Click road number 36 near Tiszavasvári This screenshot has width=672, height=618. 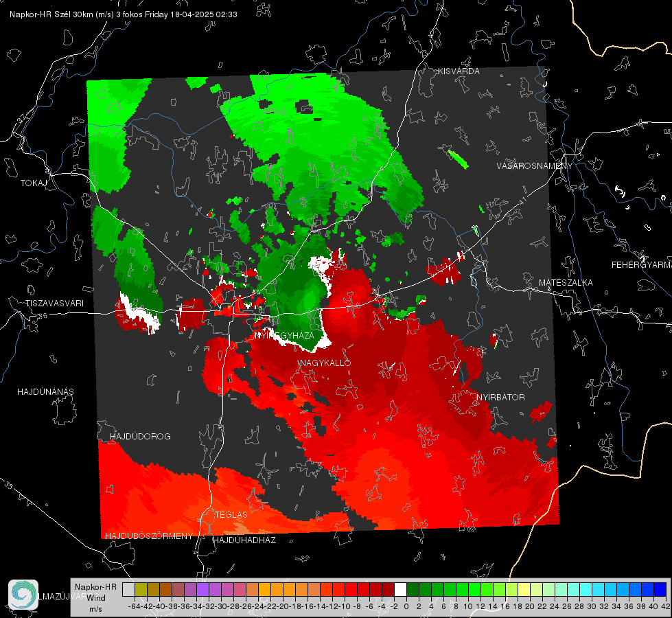coord(43,316)
